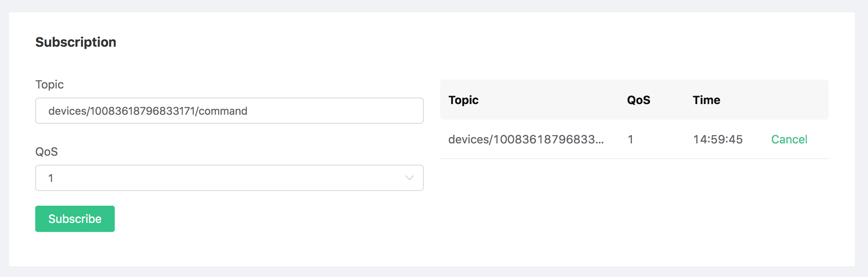Image resolution: width=868 pixels, height=277 pixels.
Task: Open the QoS select box
Action: pos(229,178)
